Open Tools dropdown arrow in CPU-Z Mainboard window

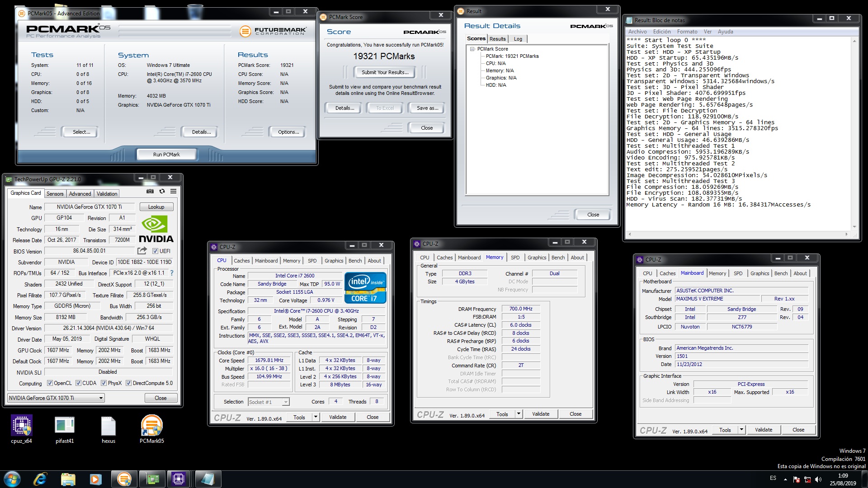point(741,430)
